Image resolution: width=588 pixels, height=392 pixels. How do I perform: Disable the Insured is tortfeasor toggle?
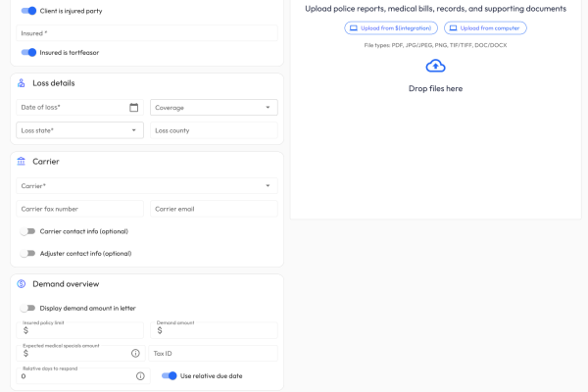coord(28,53)
